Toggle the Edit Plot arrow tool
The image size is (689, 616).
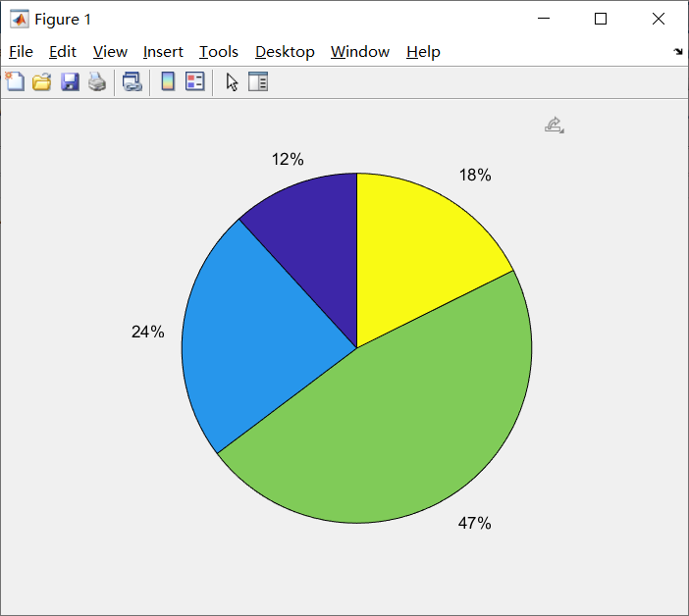click(x=232, y=82)
